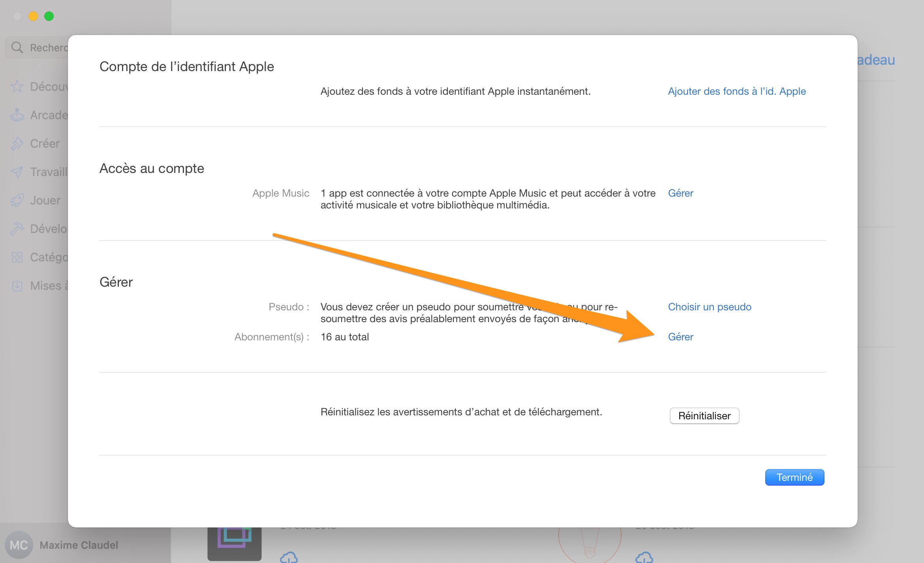Select Arcade in the sidebar
924x563 pixels.
39,115
